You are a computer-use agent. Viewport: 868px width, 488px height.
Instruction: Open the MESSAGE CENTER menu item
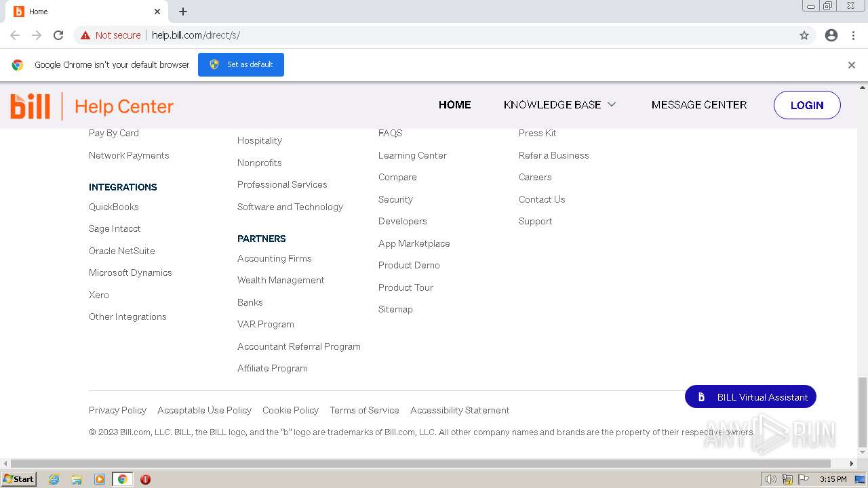[699, 104]
